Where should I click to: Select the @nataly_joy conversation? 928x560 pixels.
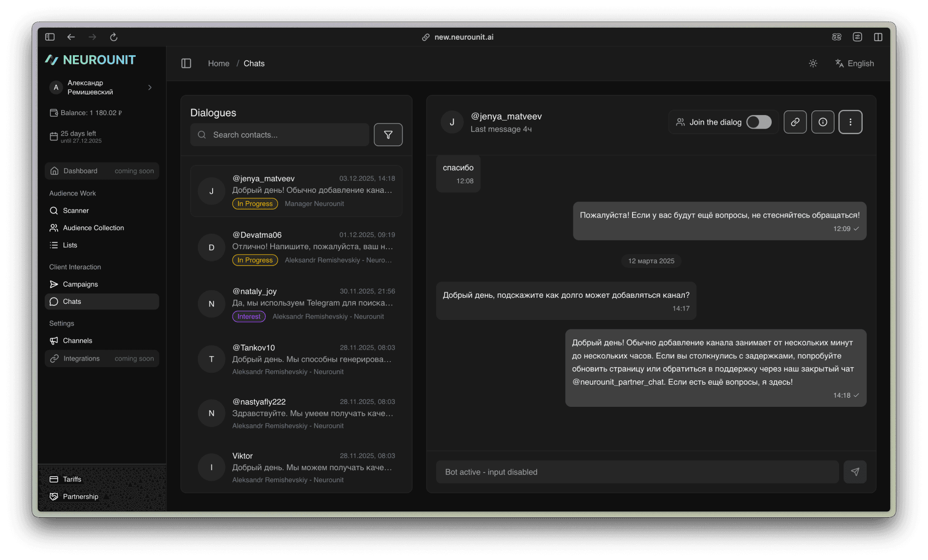[x=296, y=303]
